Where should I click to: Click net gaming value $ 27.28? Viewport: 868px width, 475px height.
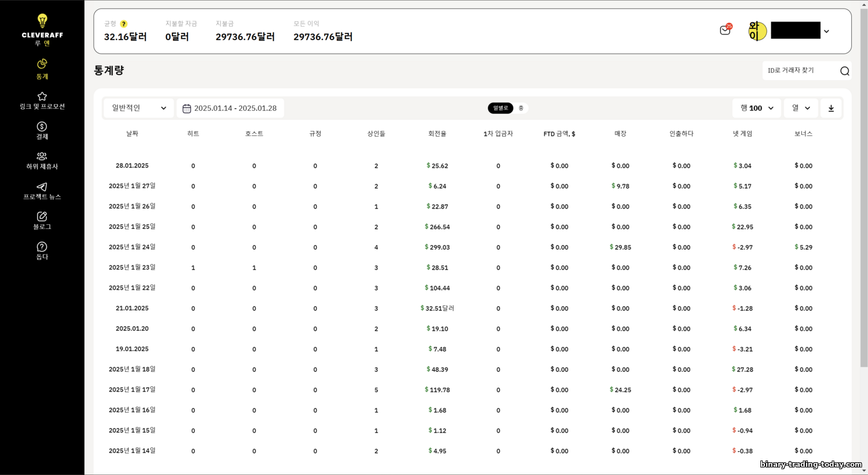[742, 370]
